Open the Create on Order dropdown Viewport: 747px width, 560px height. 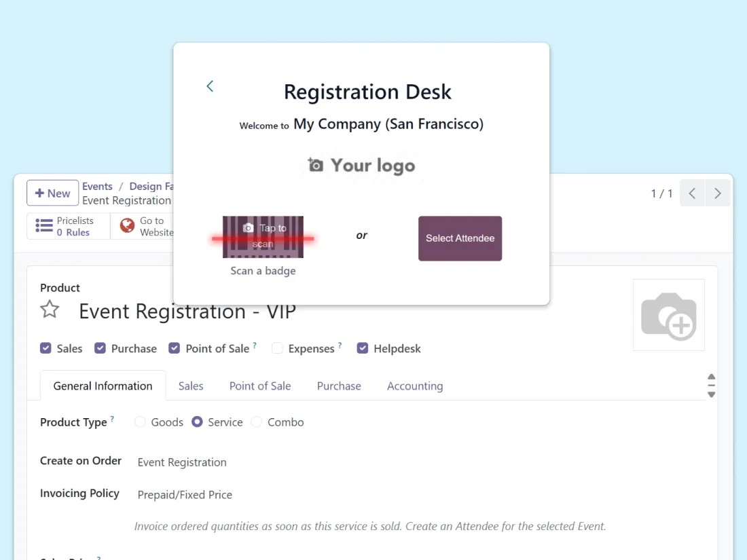[182, 462]
